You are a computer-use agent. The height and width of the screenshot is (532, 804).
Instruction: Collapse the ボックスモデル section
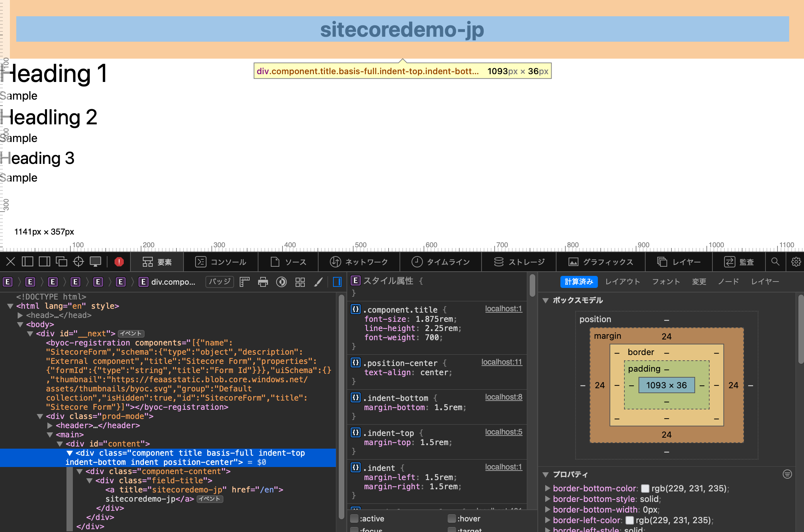546,300
